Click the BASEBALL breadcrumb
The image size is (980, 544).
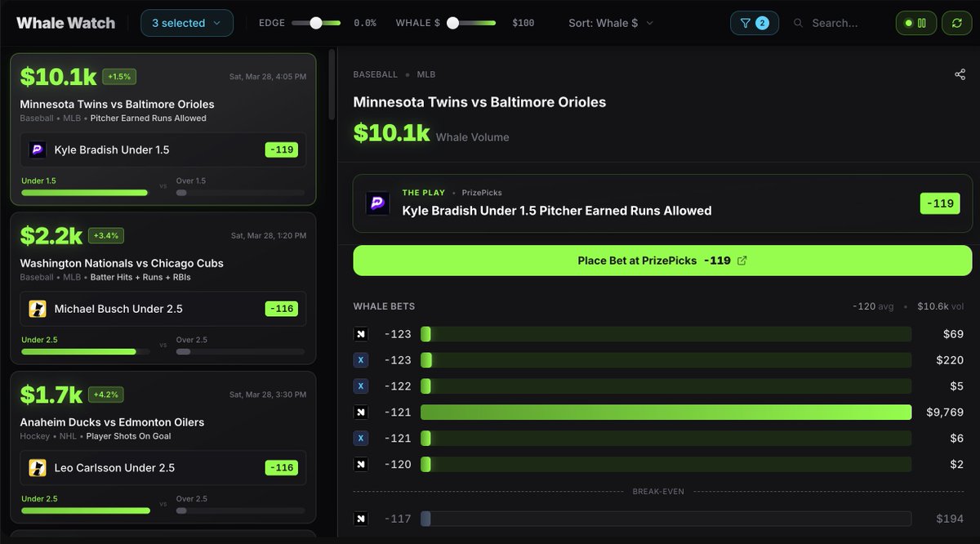(376, 74)
